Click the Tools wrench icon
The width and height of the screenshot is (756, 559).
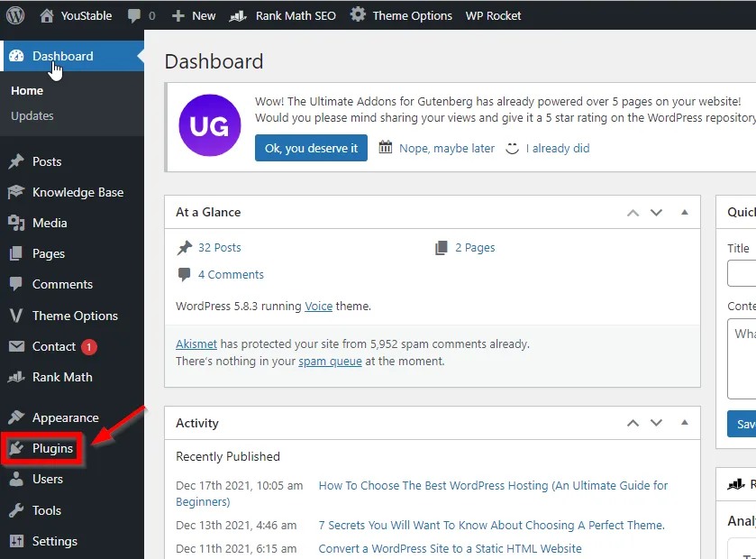16,510
